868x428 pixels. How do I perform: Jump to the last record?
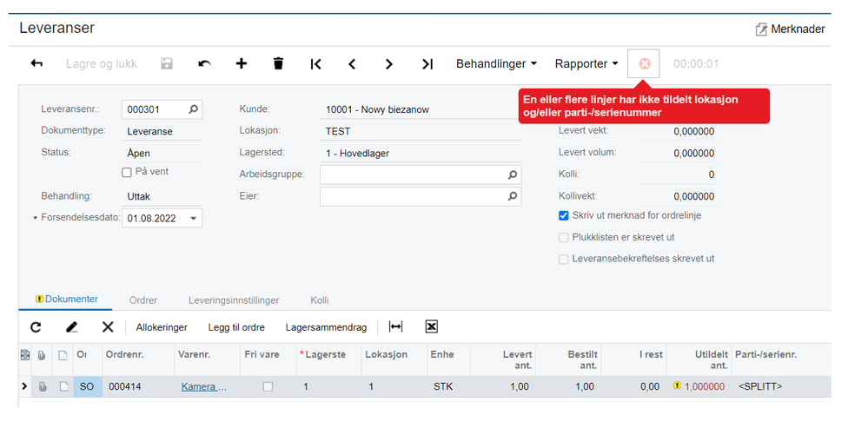tap(427, 63)
